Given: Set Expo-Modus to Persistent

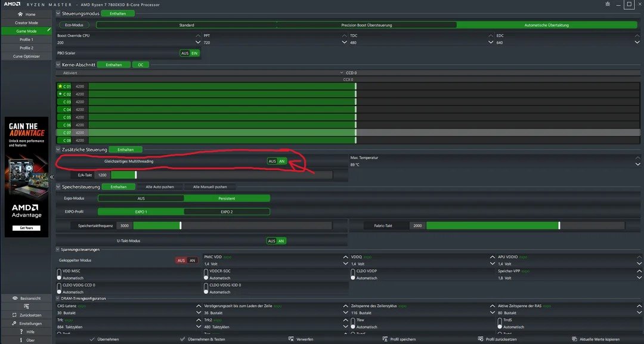Looking at the screenshot, I should (x=227, y=199).
